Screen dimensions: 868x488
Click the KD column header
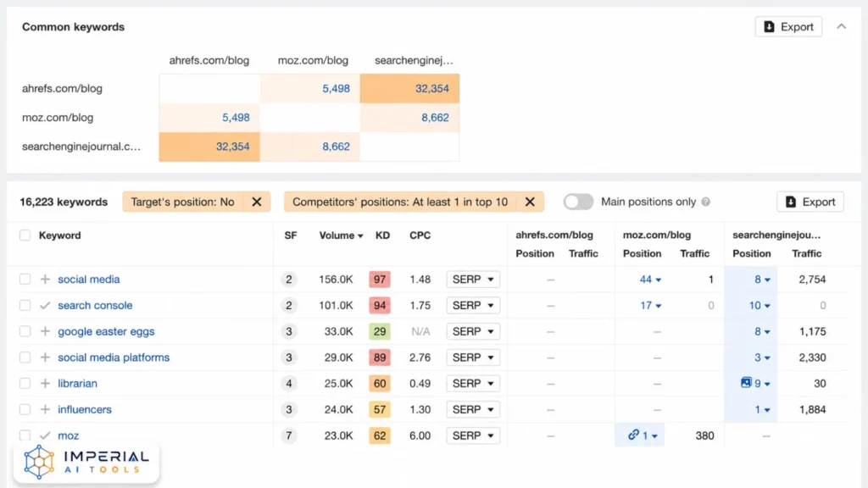[382, 236]
